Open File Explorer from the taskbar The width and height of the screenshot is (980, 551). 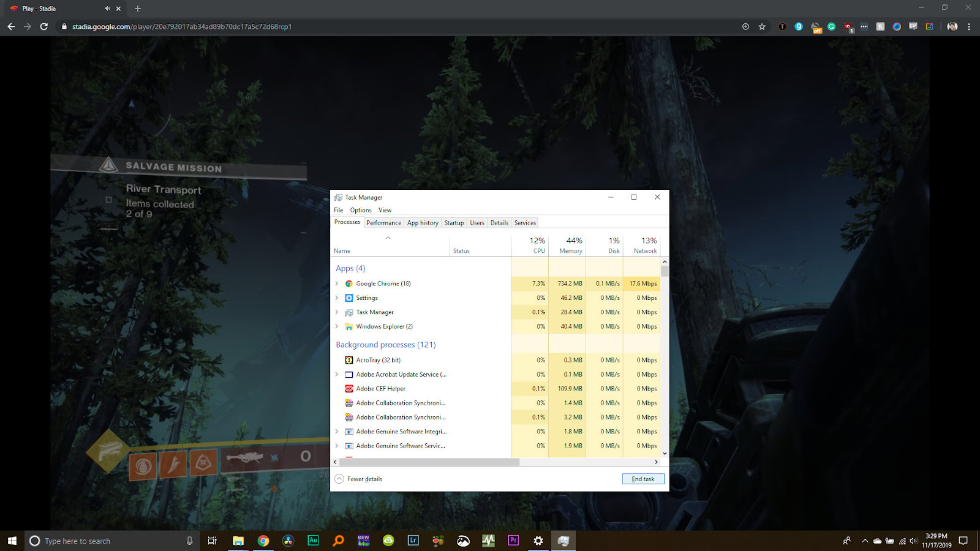tap(238, 541)
